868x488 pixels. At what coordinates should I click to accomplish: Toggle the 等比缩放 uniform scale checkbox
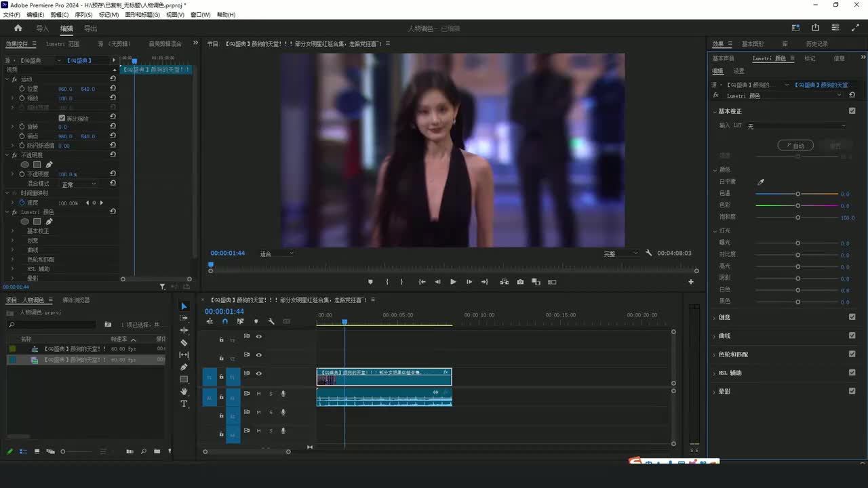[x=62, y=118]
